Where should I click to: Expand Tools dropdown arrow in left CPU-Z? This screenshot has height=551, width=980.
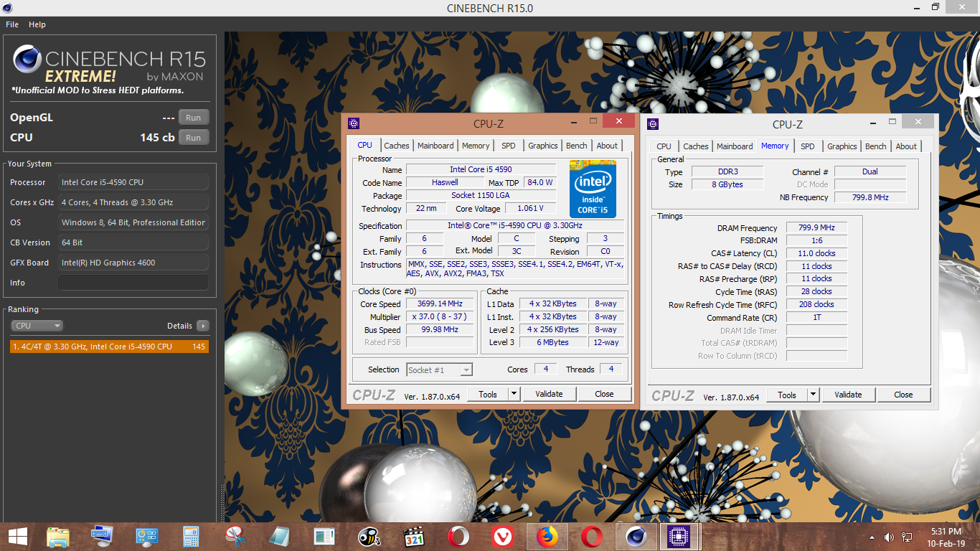(x=514, y=394)
